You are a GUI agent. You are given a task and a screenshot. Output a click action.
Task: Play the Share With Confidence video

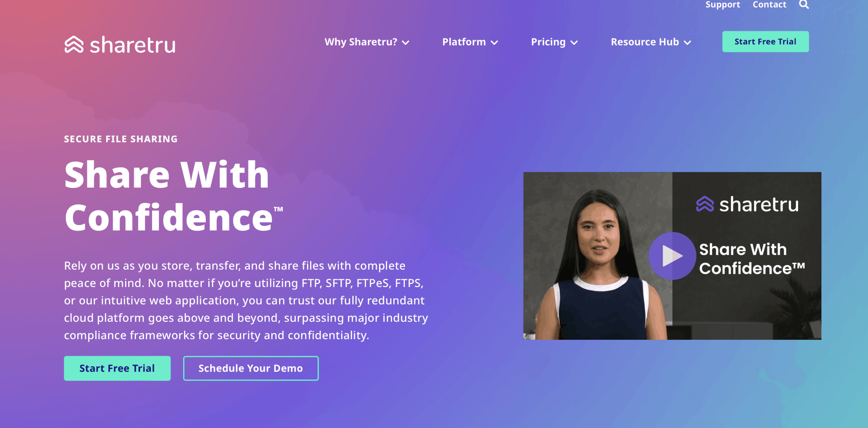pos(672,256)
